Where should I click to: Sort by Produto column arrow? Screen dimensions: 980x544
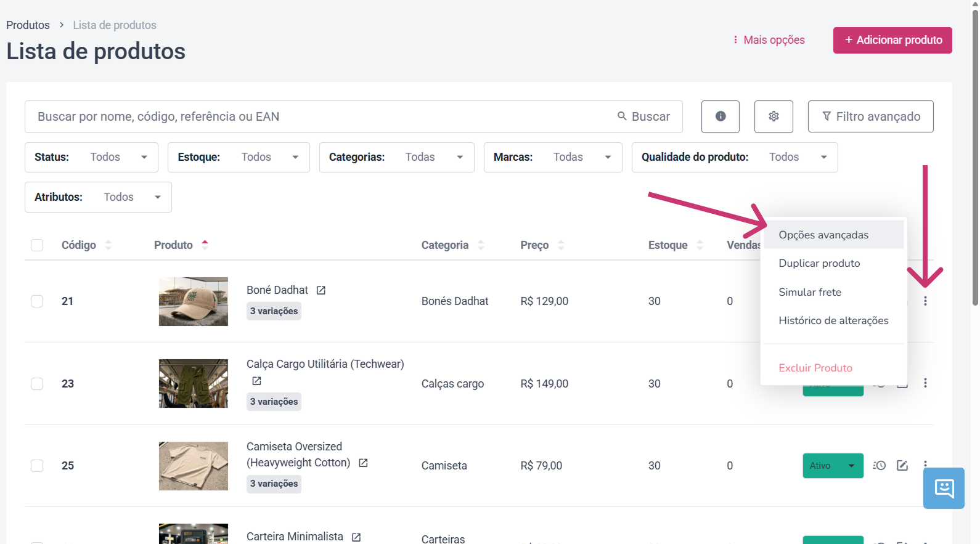[205, 245]
